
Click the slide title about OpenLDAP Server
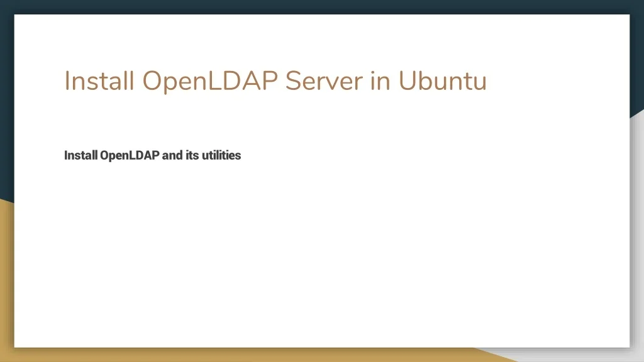click(275, 81)
